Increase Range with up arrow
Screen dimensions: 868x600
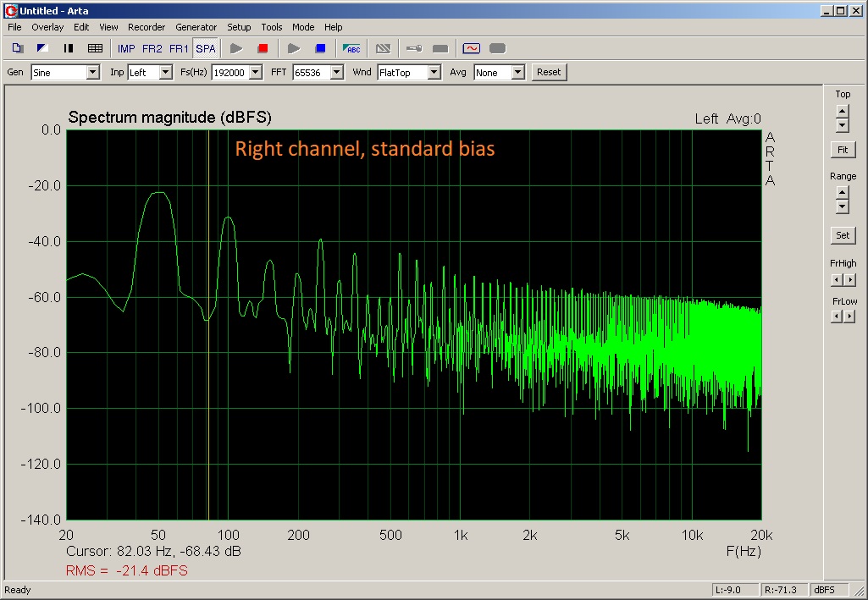(842, 192)
